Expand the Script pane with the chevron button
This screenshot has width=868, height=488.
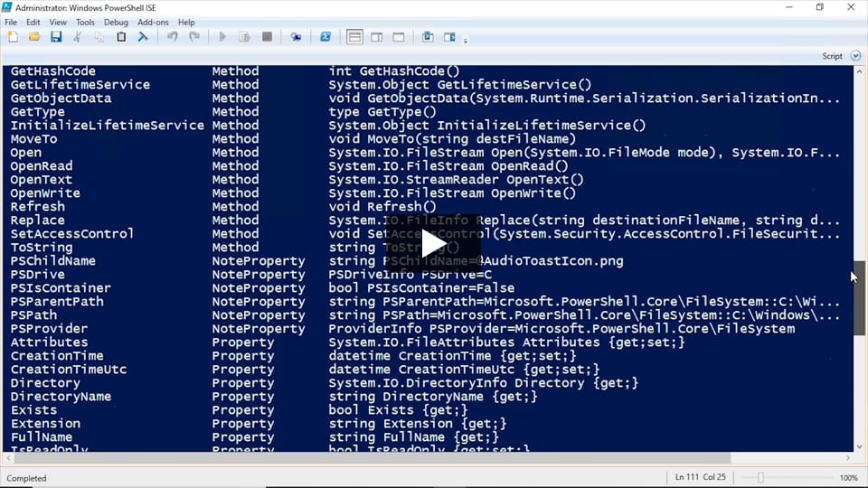click(855, 56)
